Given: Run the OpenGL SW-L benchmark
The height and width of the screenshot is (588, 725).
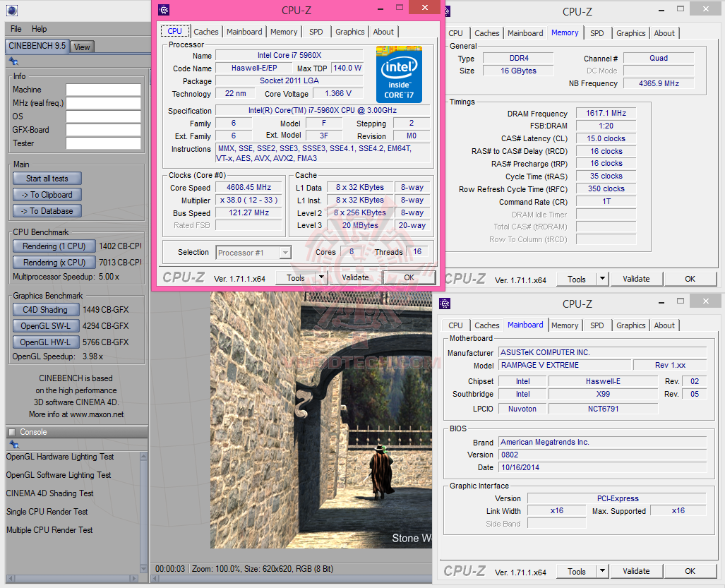Looking at the screenshot, I should 45,326.
